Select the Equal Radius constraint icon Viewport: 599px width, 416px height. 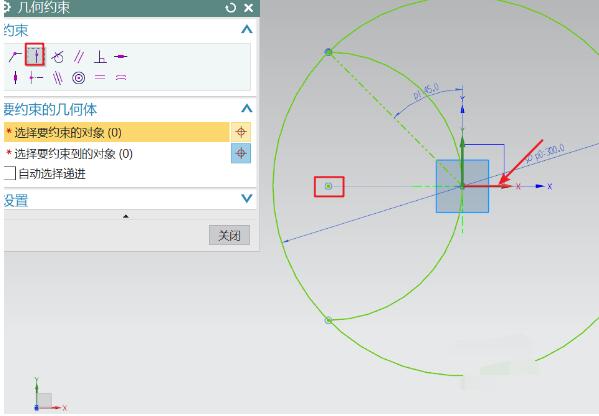point(121,77)
